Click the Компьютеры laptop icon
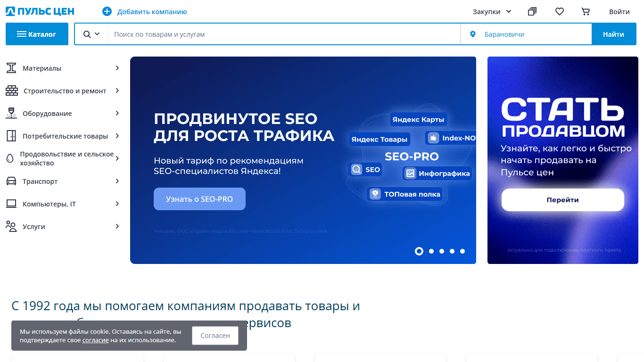This screenshot has height=362, width=644. pos(11,204)
